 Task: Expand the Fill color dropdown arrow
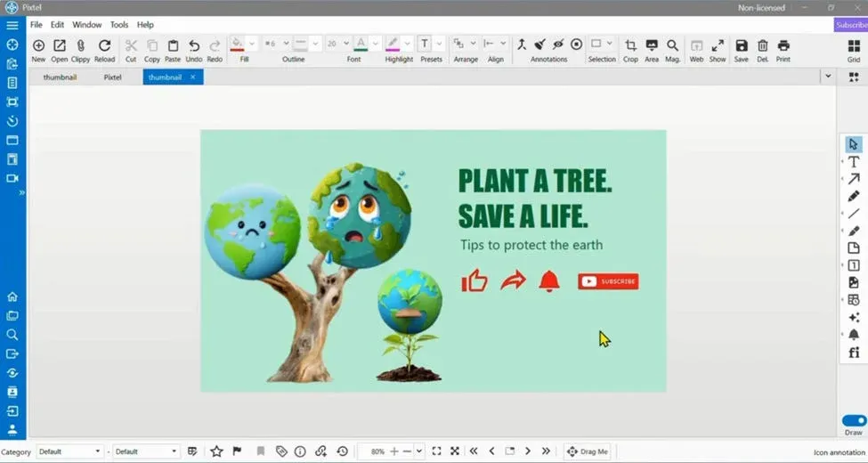click(x=252, y=44)
